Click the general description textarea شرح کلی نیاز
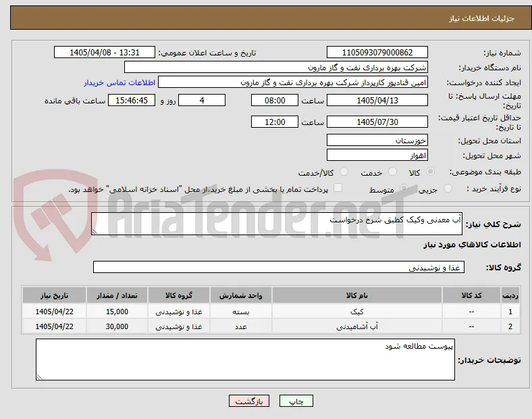Image resolution: width=532 pixels, height=419 pixels. pos(277,224)
